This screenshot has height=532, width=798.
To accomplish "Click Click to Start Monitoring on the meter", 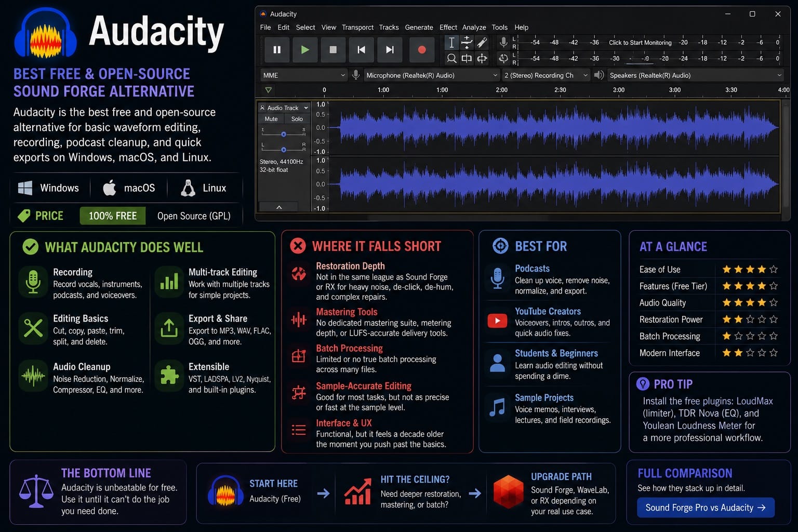I will (640, 43).
